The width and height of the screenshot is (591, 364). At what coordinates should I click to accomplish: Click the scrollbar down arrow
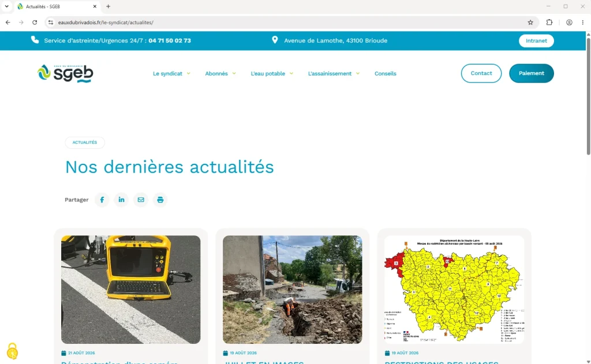[x=588, y=361]
